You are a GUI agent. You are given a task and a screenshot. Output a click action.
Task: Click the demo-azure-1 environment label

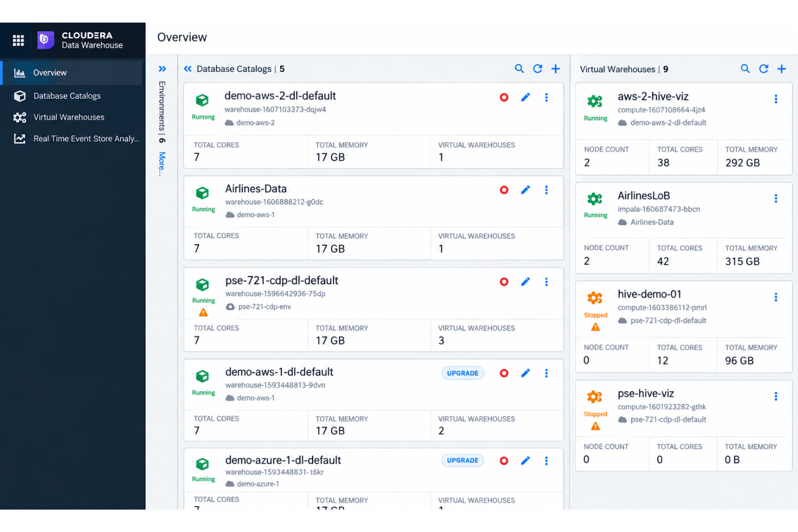pyautogui.click(x=258, y=484)
